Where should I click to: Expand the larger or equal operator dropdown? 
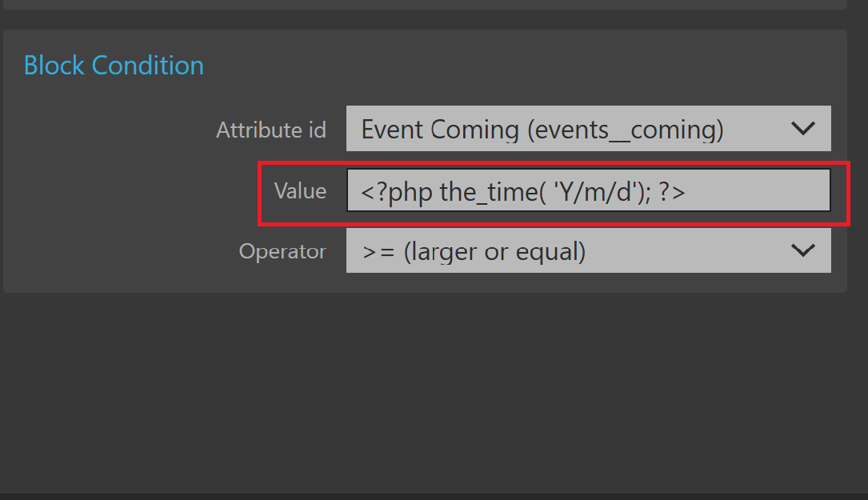pos(560,251)
